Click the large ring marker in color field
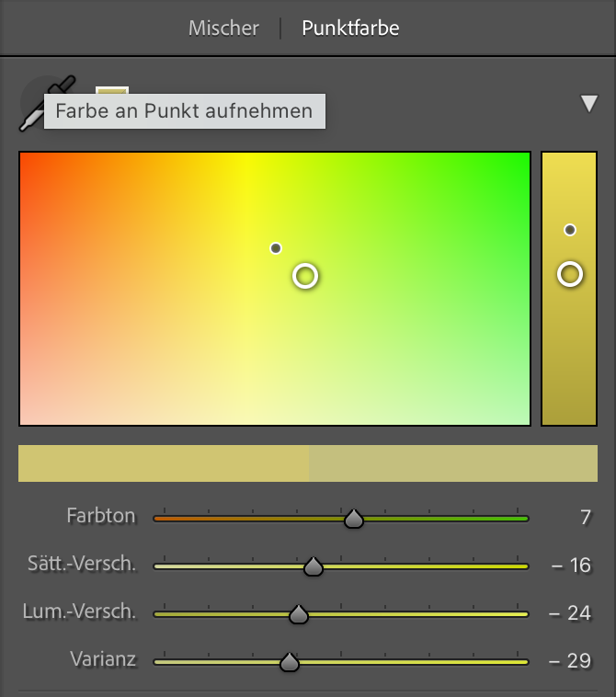 coord(305,276)
